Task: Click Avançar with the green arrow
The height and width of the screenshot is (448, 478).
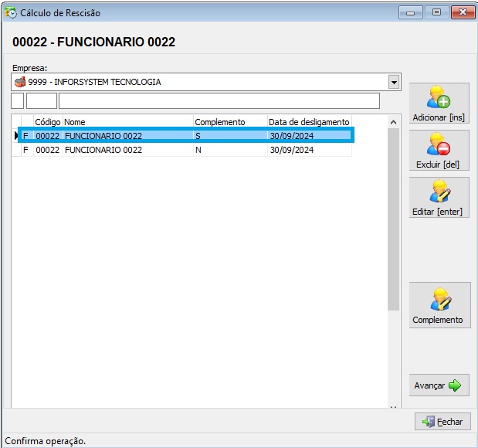Action: [x=439, y=385]
